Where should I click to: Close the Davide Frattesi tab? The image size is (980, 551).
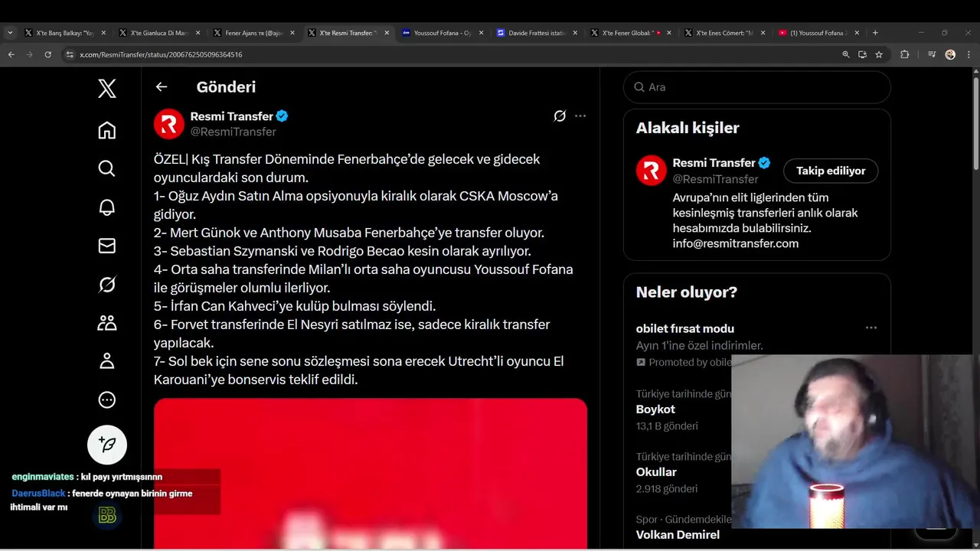(x=575, y=33)
